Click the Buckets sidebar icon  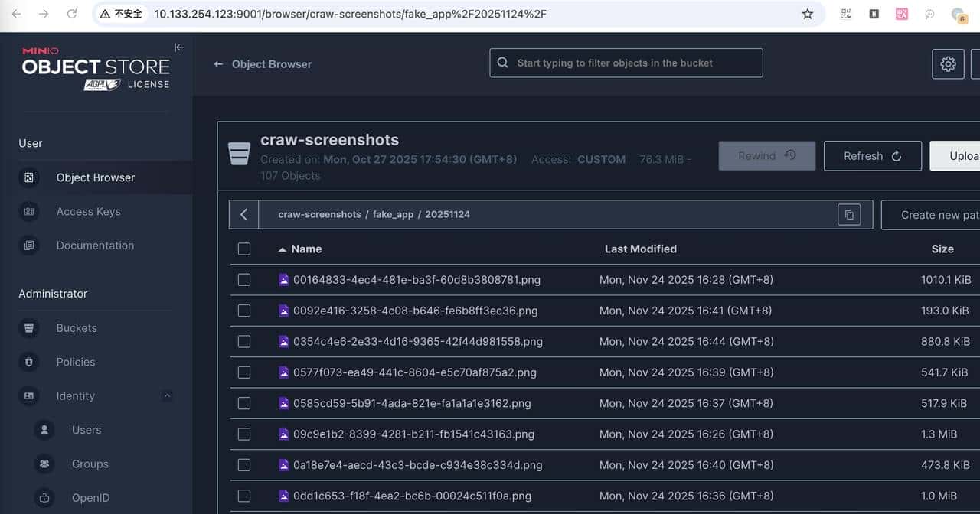click(x=29, y=328)
